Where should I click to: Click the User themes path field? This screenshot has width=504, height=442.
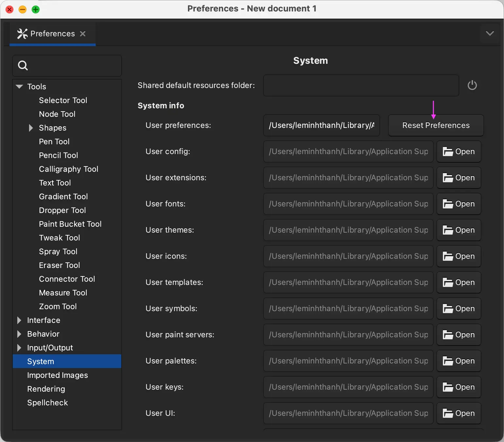[348, 230]
